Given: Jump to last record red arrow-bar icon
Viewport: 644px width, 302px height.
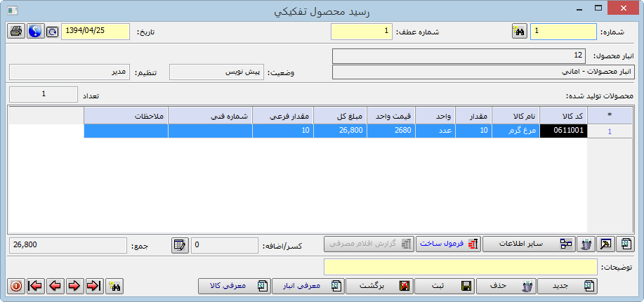Looking at the screenshot, I should pos(95,286).
